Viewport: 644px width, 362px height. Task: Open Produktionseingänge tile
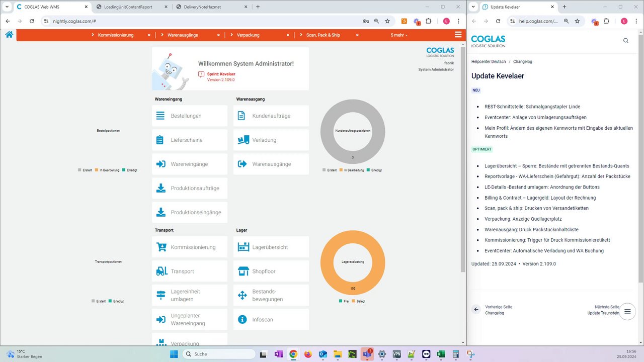click(190, 212)
